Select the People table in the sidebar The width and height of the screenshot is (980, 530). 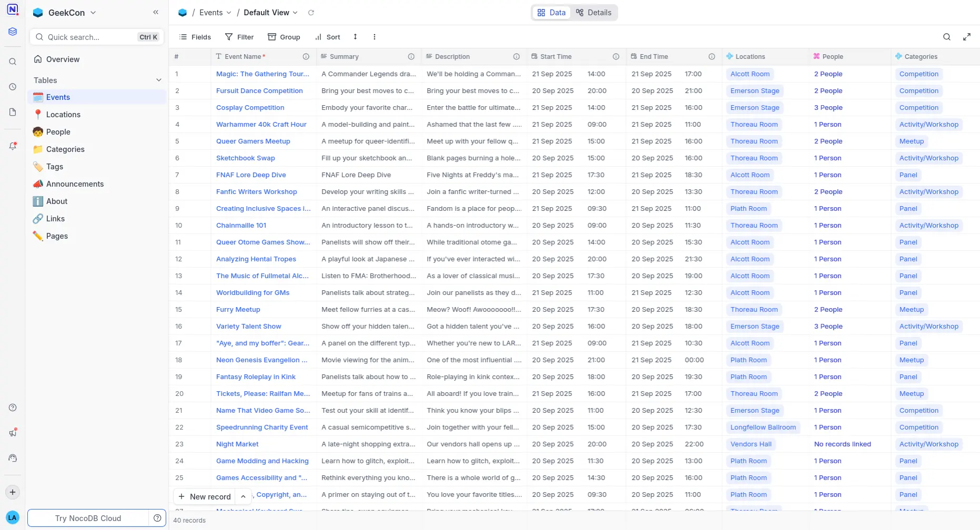point(97,132)
